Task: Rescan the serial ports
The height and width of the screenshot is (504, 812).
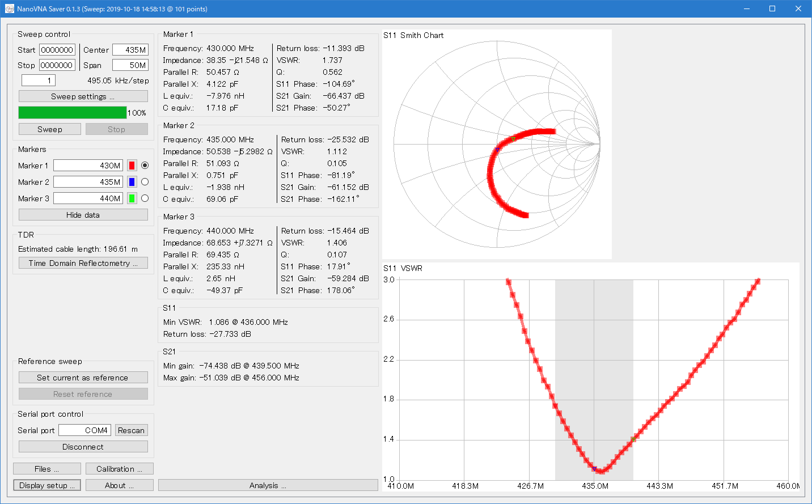Action: 132,430
